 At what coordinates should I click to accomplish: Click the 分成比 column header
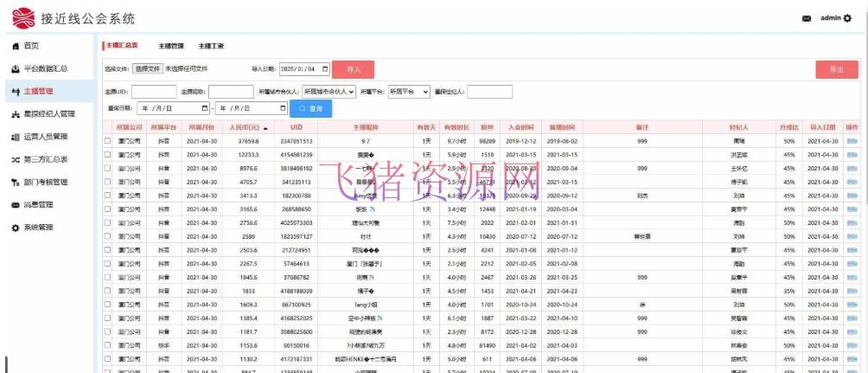pos(789,127)
